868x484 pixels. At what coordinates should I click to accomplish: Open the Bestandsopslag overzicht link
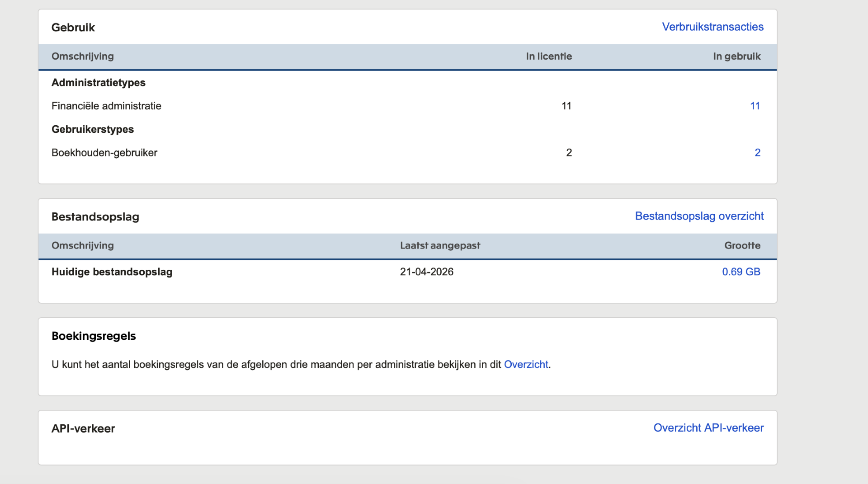[699, 216]
